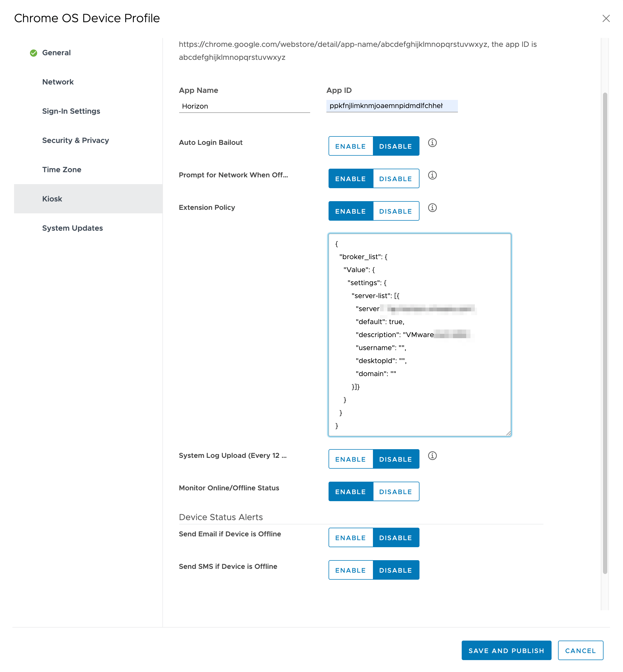Disable Extension Policy
The image size is (623, 672).
(x=396, y=211)
